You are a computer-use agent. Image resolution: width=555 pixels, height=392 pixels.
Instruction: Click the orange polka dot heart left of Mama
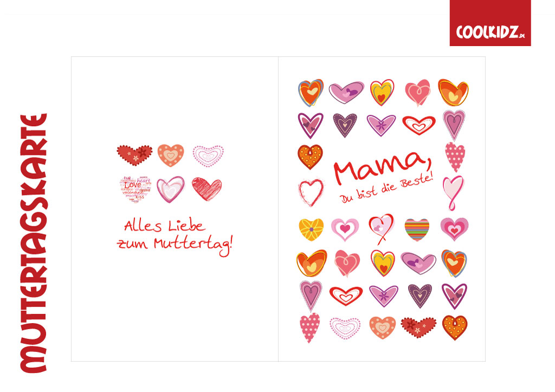tap(311, 156)
